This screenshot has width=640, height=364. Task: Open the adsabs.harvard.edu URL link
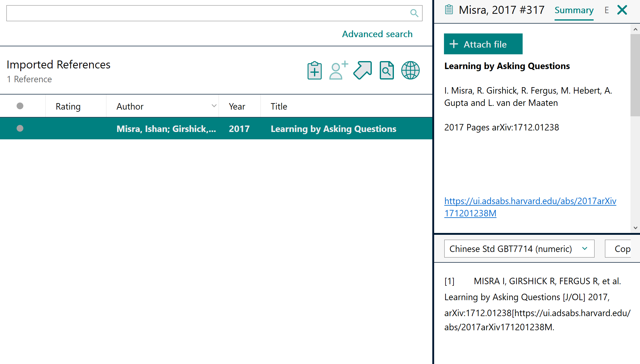click(x=530, y=201)
